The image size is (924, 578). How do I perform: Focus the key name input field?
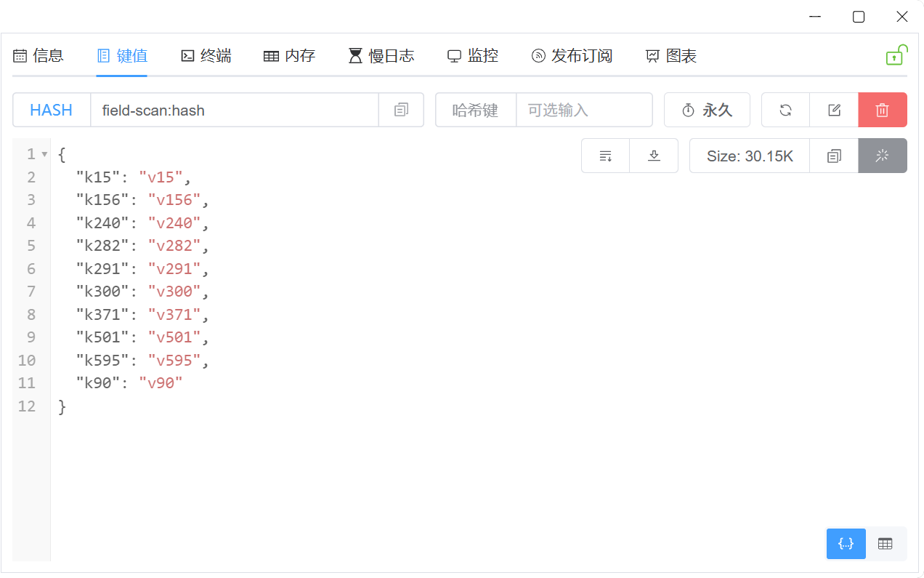point(235,110)
